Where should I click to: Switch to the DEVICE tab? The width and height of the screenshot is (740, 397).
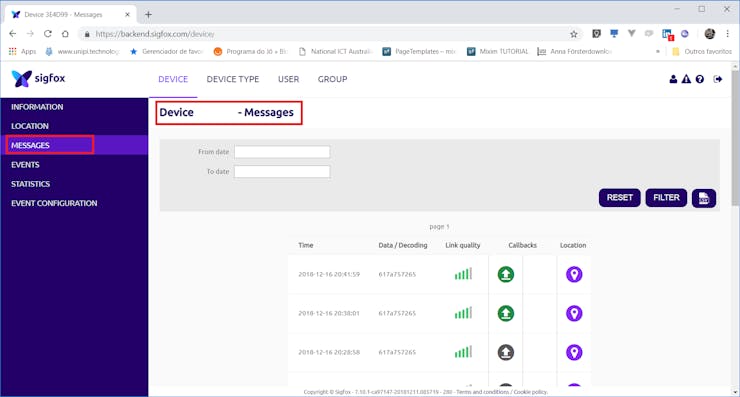tap(173, 79)
